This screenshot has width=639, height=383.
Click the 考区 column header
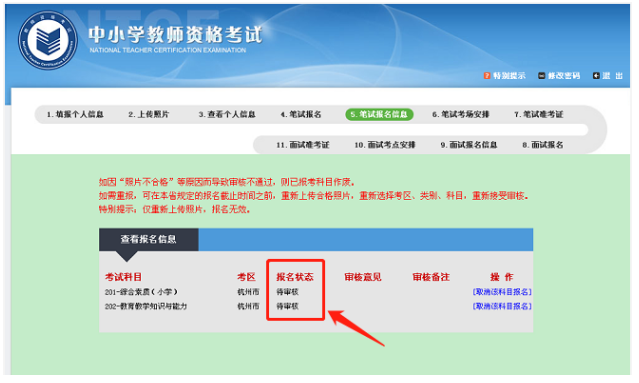(x=247, y=277)
